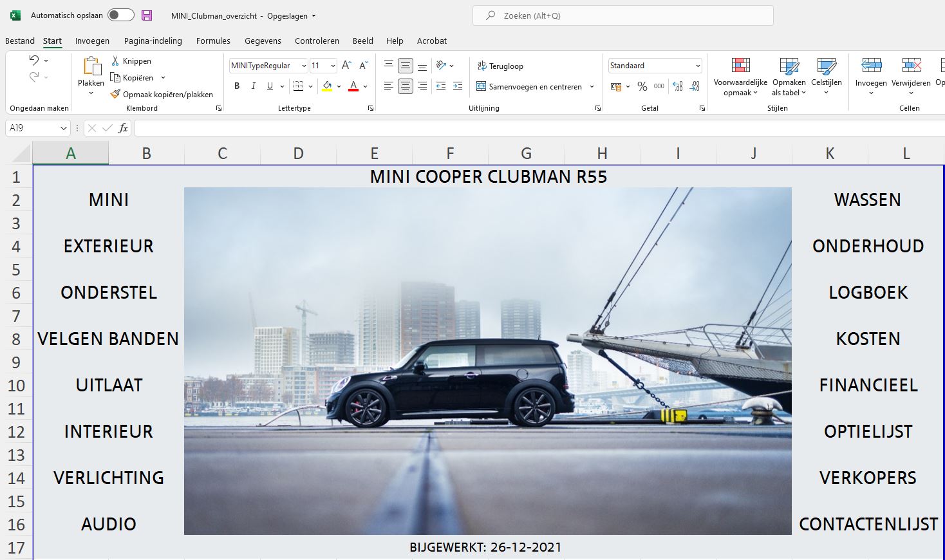
Task: Toggle Automatisch opslaan switch
Action: coord(121,15)
